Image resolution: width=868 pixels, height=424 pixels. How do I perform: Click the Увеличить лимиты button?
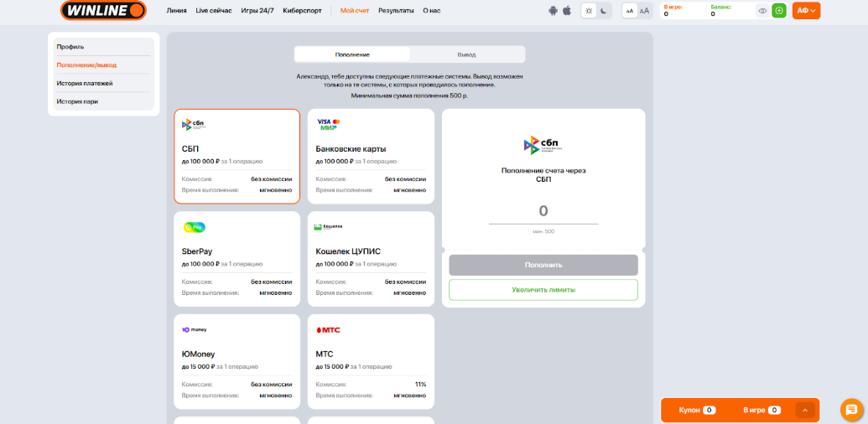click(543, 290)
